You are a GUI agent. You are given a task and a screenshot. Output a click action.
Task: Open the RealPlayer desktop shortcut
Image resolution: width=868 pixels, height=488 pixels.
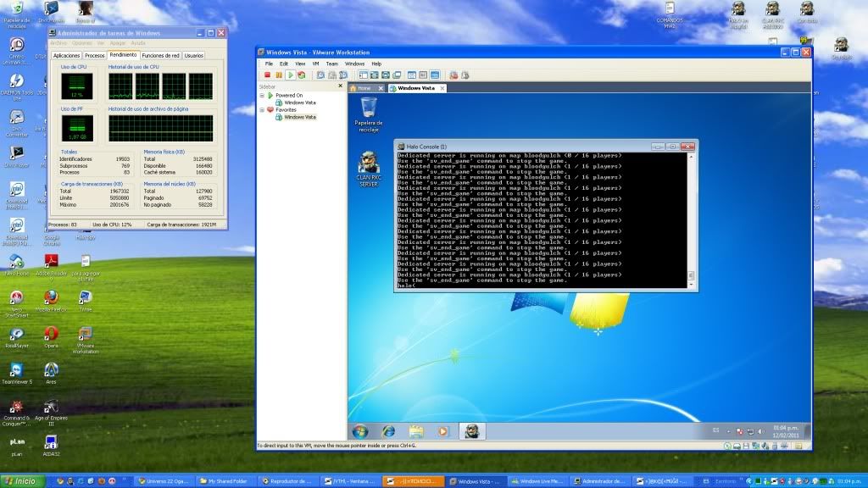click(x=17, y=337)
